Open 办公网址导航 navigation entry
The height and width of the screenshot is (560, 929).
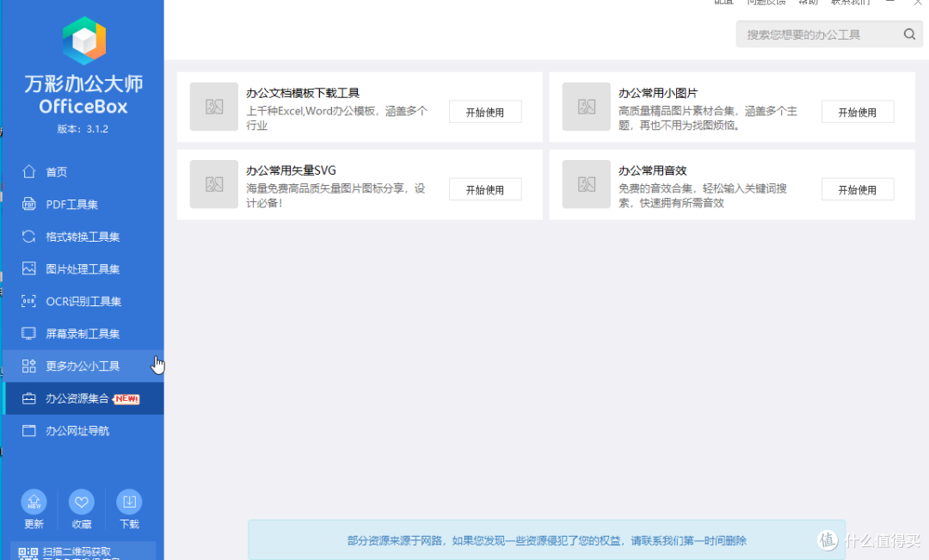pos(83,431)
